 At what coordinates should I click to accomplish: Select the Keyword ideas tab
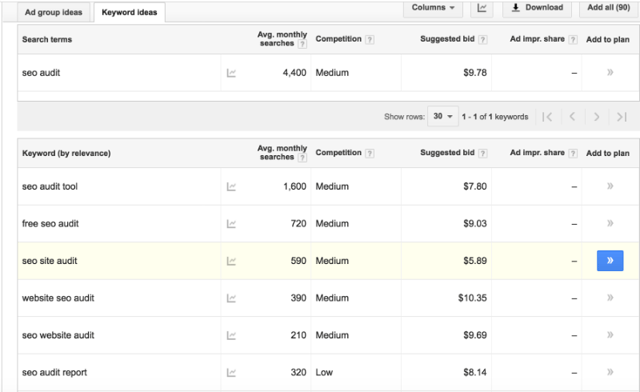(x=129, y=12)
